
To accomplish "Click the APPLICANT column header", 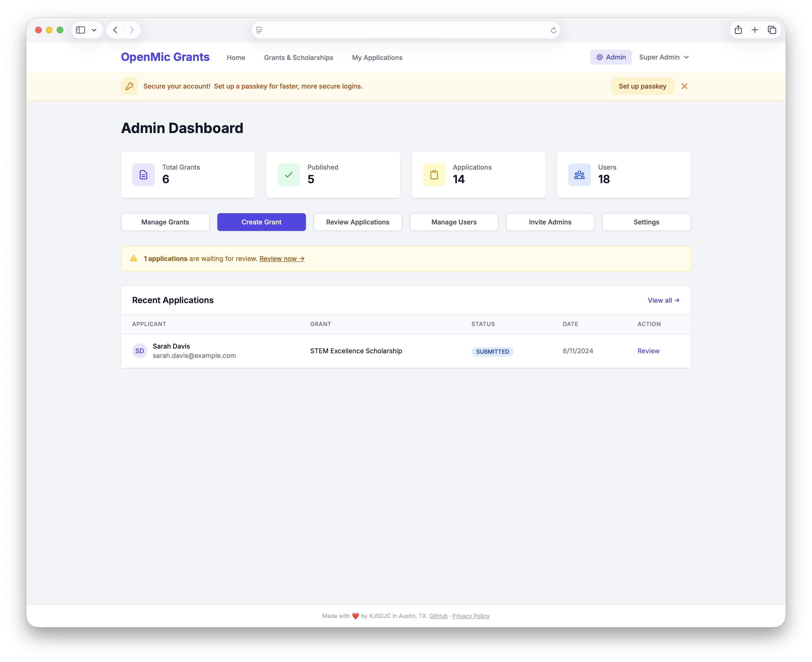I will point(149,324).
